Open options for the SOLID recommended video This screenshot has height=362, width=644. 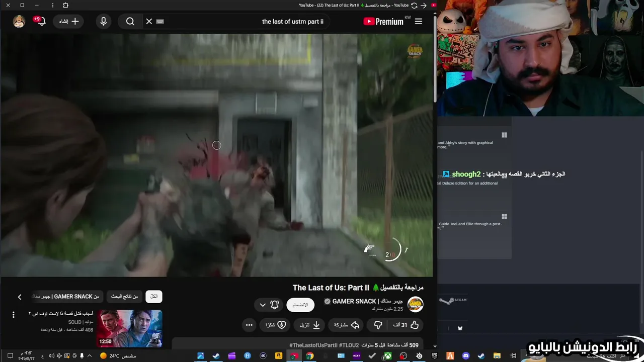(x=14, y=315)
